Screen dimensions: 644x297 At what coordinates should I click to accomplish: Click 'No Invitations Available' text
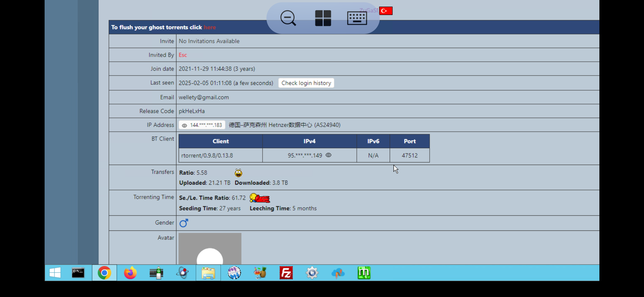pyautogui.click(x=209, y=41)
